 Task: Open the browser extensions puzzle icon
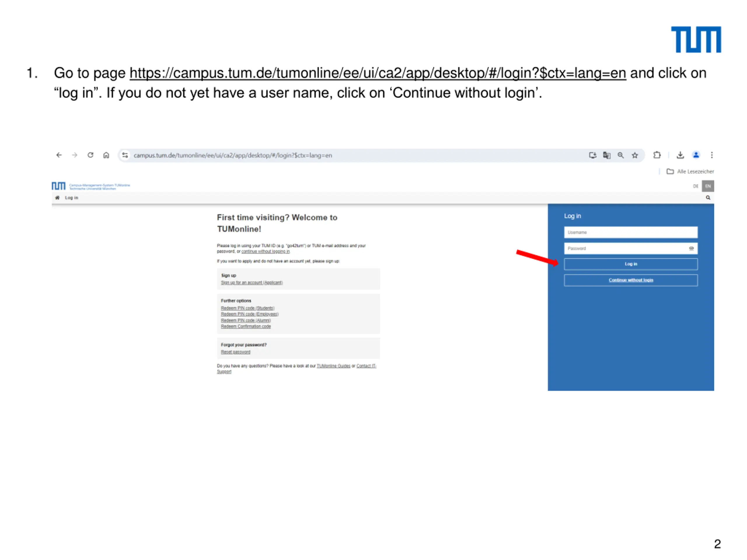(657, 155)
